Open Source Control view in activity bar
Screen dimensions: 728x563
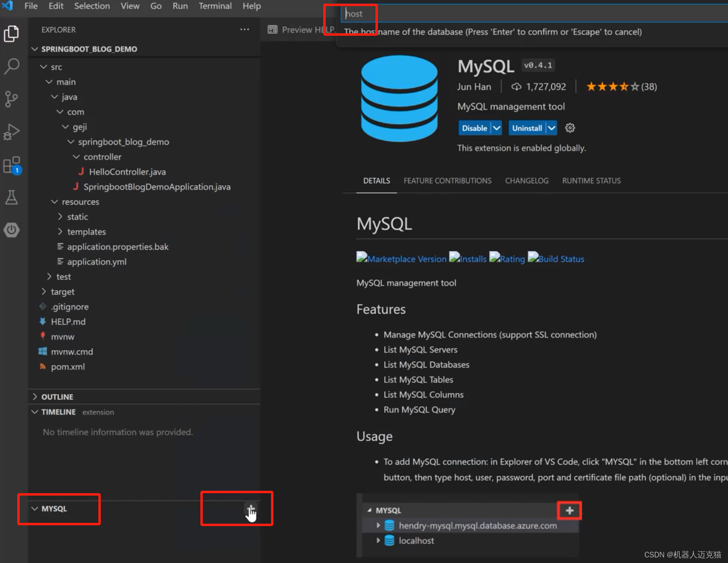(x=11, y=99)
